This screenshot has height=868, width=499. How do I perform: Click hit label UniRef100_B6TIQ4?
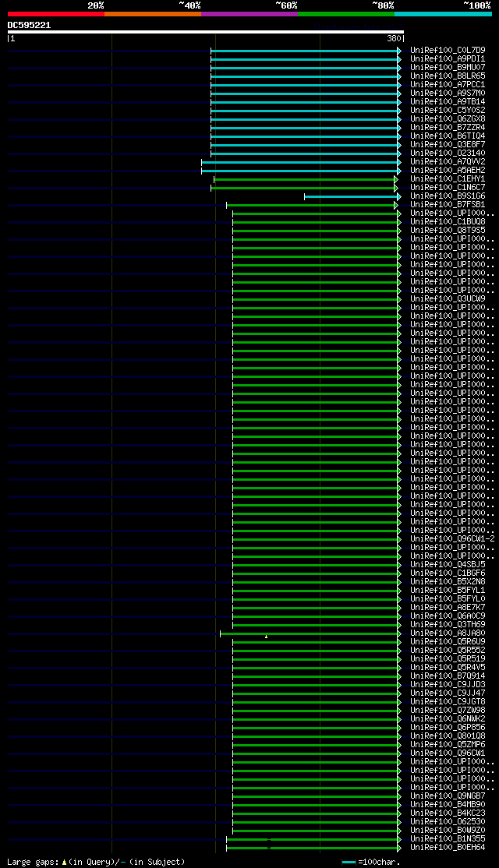point(448,136)
